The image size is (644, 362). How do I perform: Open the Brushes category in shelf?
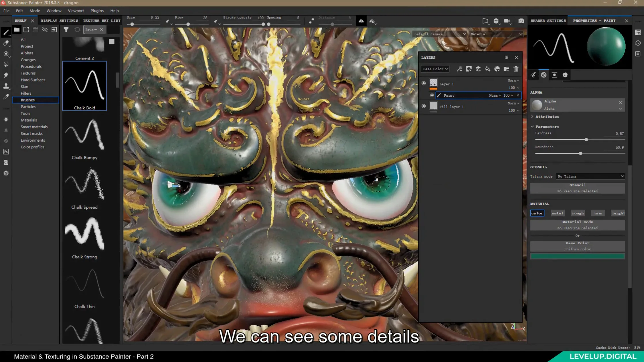(27, 100)
